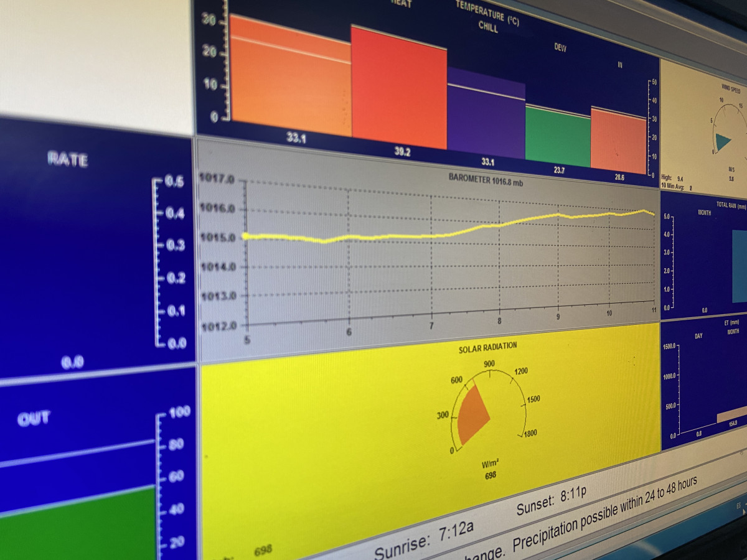747x560 pixels.
Task: Click the RATE panel label
Action: [68, 160]
